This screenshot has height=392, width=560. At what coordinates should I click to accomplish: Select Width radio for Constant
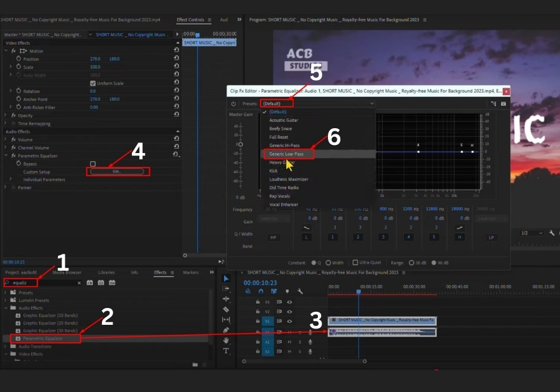(328, 263)
